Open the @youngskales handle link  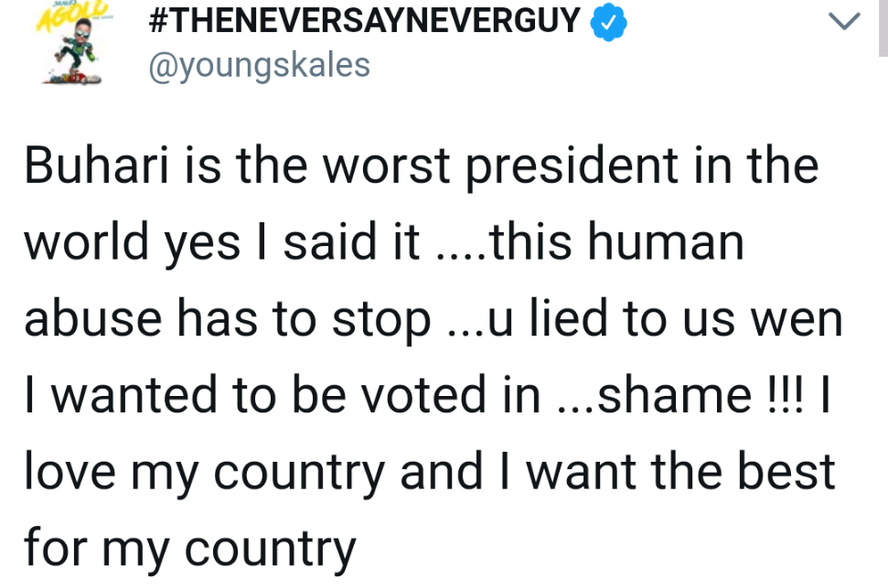pos(259,64)
